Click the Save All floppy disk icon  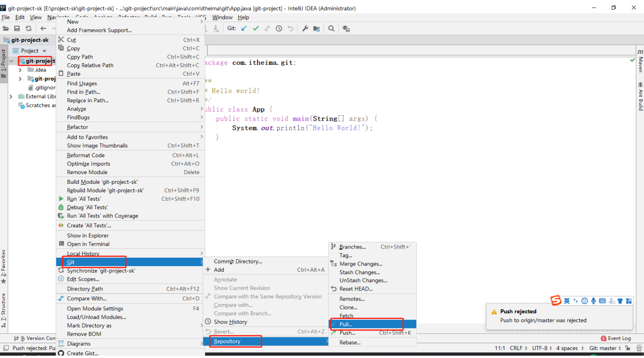pos(17,29)
